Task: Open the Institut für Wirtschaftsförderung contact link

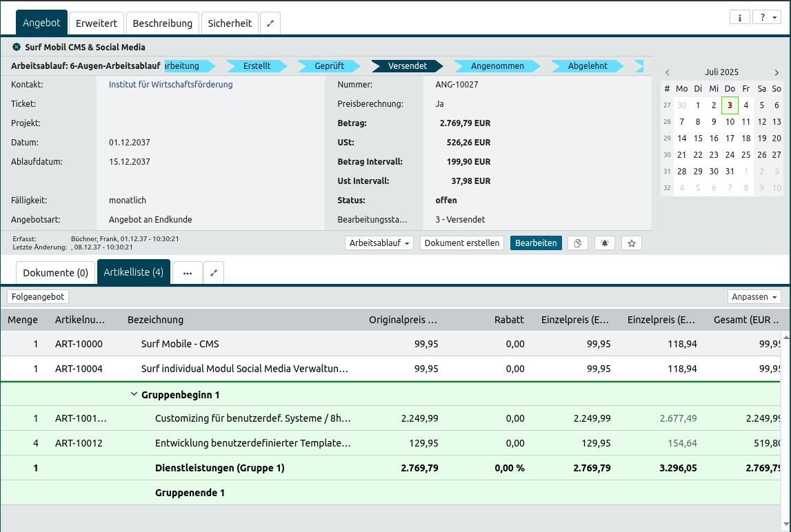Action: click(170, 85)
